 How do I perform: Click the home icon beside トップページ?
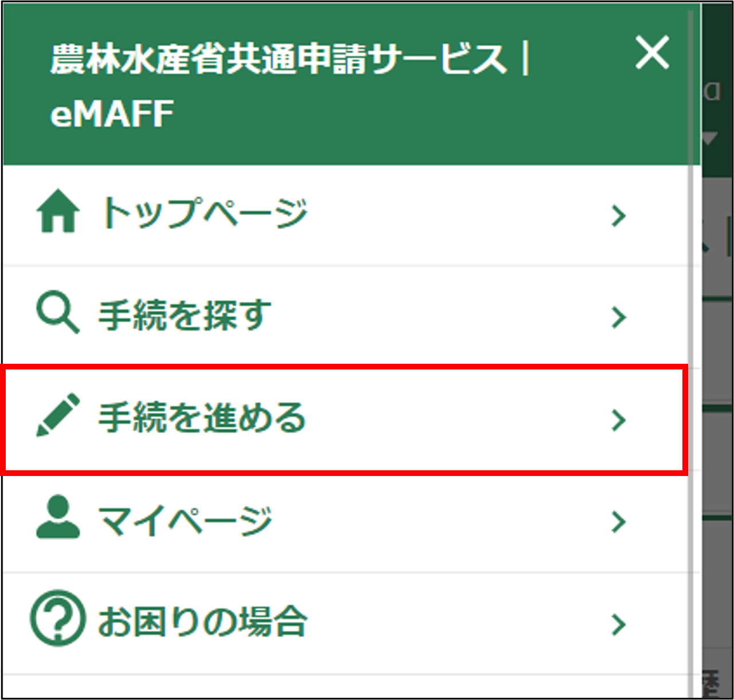tap(57, 212)
